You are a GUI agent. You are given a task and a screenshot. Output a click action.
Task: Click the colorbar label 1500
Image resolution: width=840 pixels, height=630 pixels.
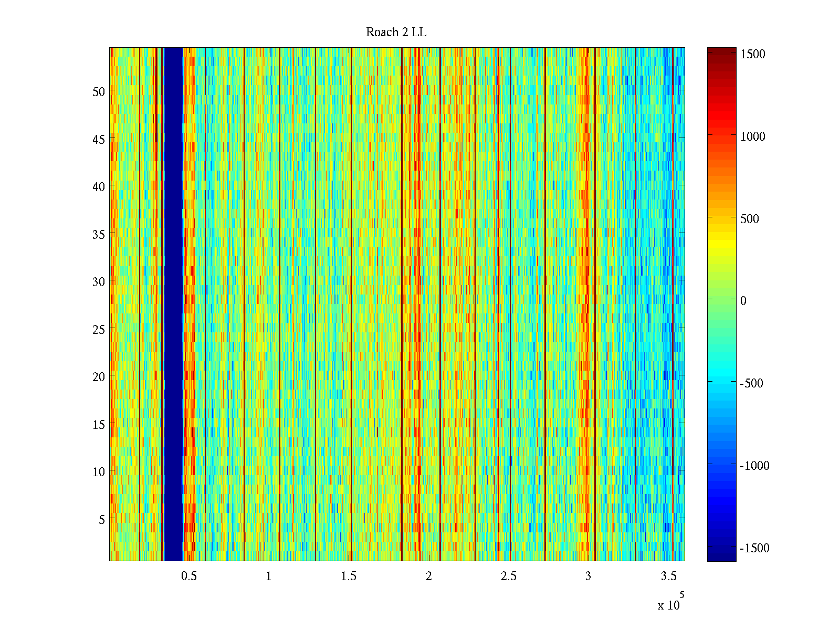click(x=753, y=55)
